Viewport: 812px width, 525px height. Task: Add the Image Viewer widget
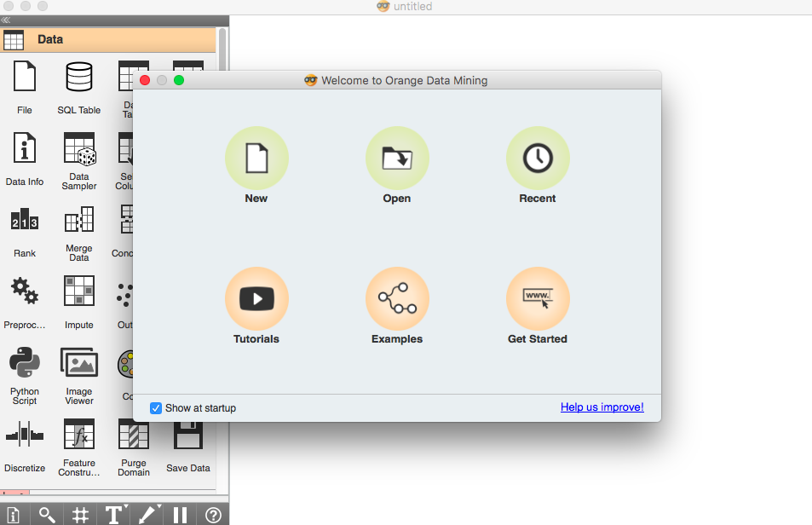(x=78, y=375)
